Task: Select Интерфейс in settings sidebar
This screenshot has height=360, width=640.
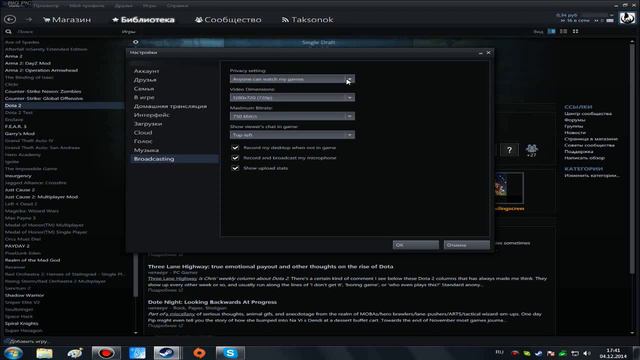Action: [x=152, y=115]
